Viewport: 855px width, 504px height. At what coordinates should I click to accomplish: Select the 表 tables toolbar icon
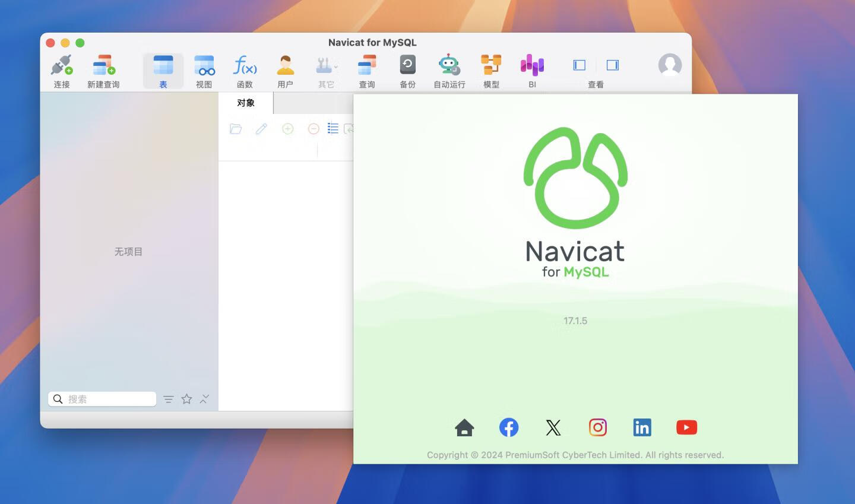[x=163, y=71]
